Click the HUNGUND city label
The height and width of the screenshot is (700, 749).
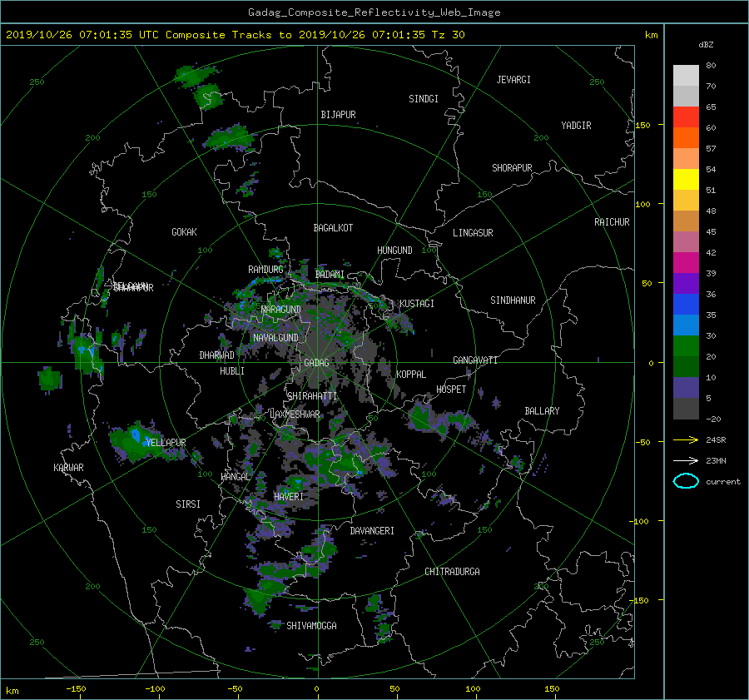point(394,251)
